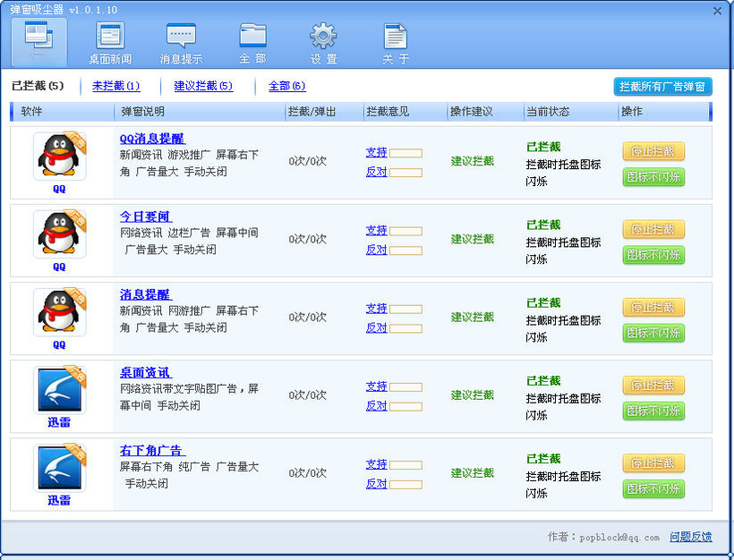
Task: Click the 迅雷 label in 桌面资讯 row
Action: [59, 422]
